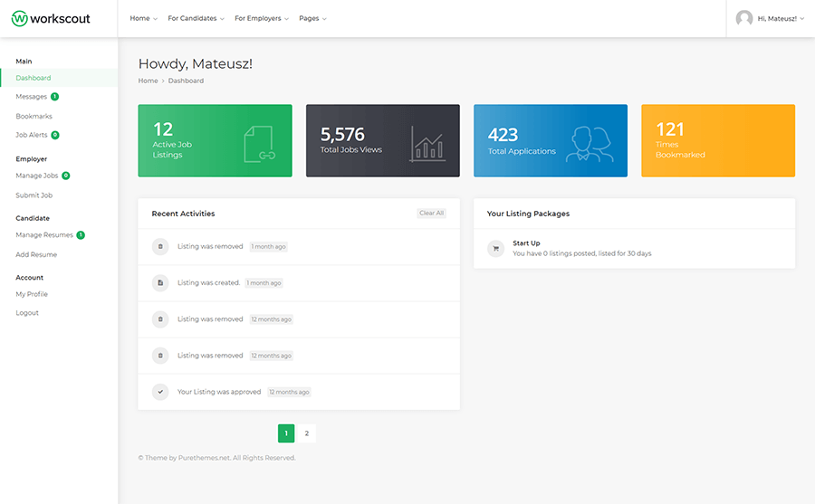Click the bar chart icon on Total Jobs Views
Image resolution: width=815 pixels, height=504 pixels.
pos(427,144)
